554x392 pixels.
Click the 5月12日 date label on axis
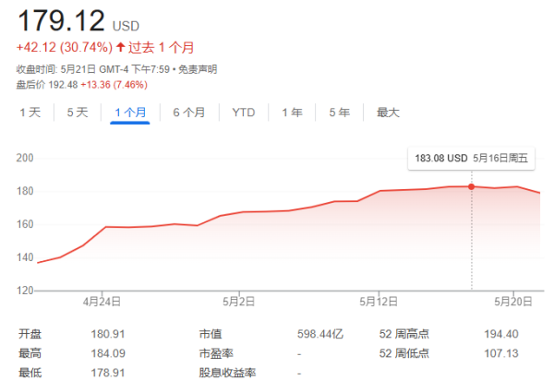click(379, 301)
